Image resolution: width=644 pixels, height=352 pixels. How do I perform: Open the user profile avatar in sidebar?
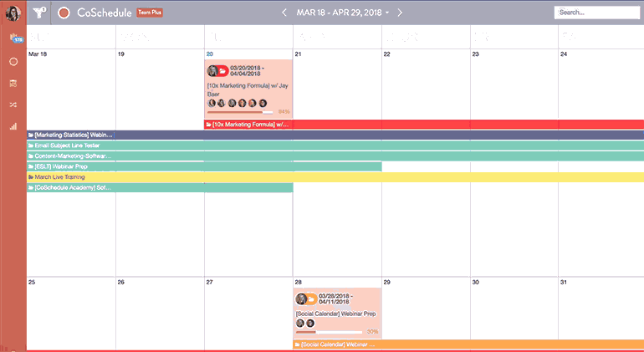click(x=13, y=13)
